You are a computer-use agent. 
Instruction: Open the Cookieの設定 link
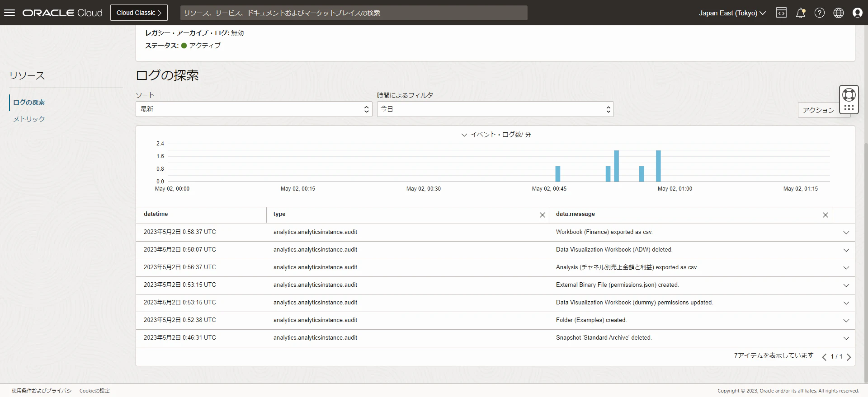coord(94,391)
